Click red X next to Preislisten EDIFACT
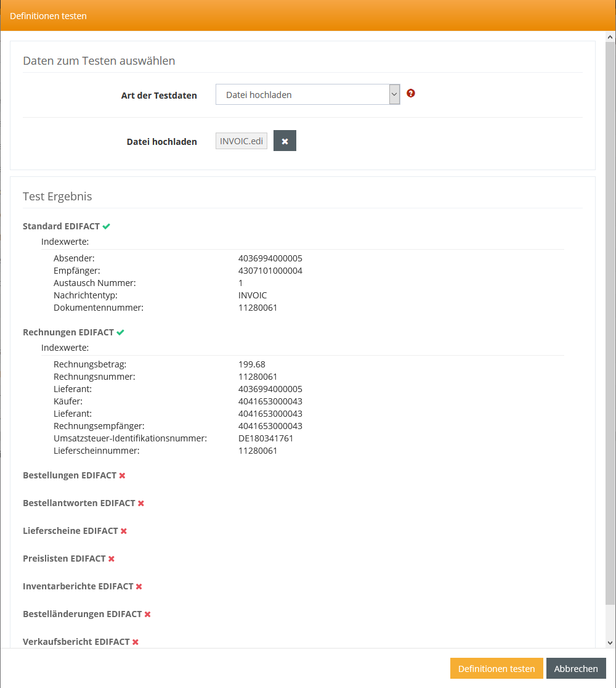 [111, 559]
